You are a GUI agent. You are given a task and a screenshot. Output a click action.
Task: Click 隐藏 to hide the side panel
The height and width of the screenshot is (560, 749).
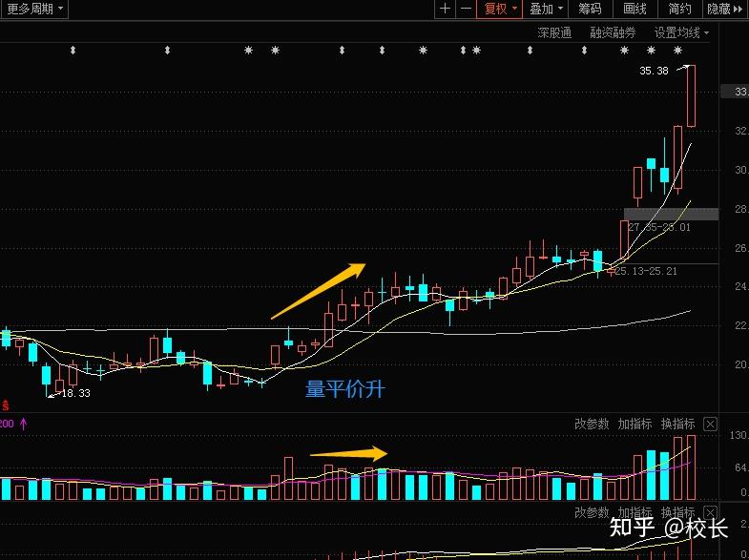click(724, 10)
